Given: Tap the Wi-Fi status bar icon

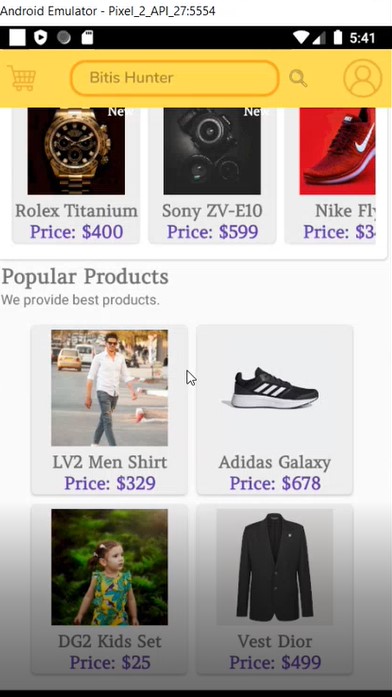Looking at the screenshot, I should (x=301, y=38).
